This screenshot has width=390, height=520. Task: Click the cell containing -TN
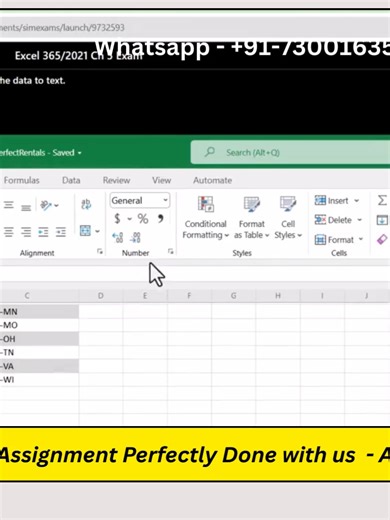tap(39, 352)
